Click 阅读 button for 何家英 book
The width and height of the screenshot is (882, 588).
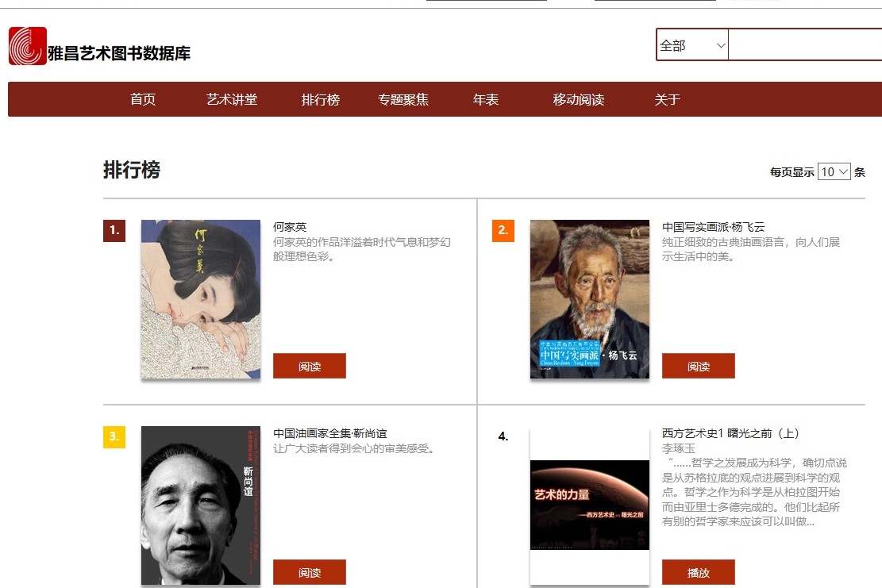(x=310, y=366)
